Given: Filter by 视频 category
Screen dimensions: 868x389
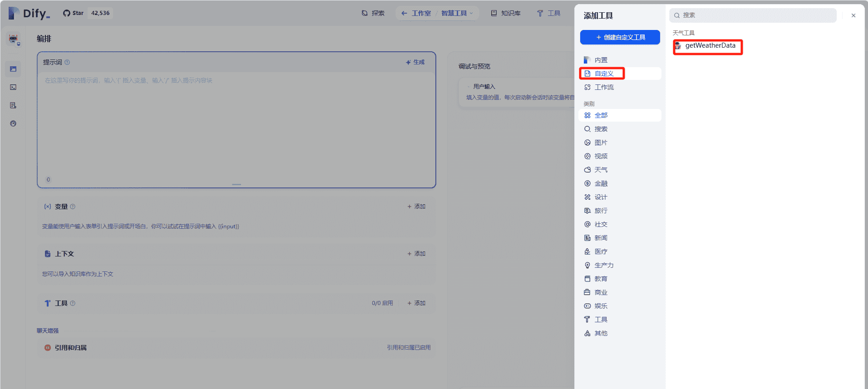Looking at the screenshot, I should (620, 156).
